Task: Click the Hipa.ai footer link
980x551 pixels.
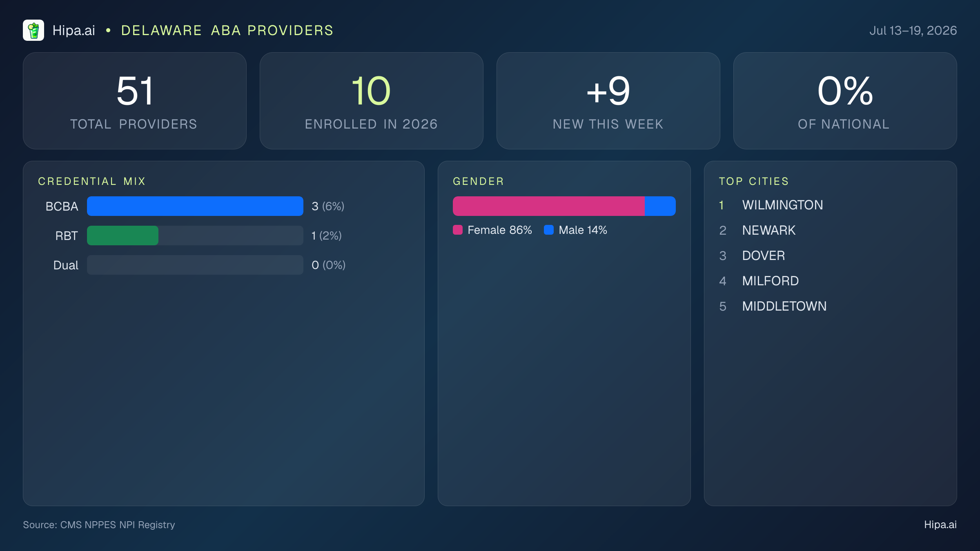Action: 940,524
